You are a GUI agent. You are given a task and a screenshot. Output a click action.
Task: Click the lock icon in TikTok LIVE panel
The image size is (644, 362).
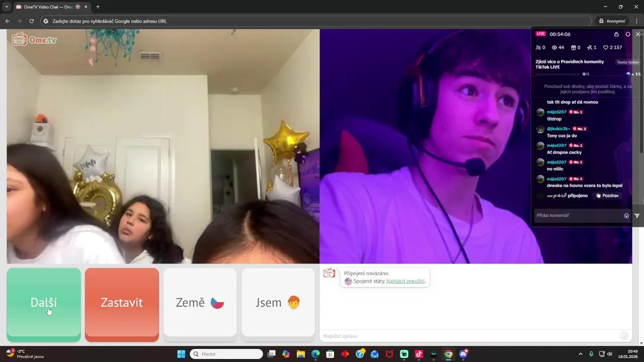coord(616,34)
